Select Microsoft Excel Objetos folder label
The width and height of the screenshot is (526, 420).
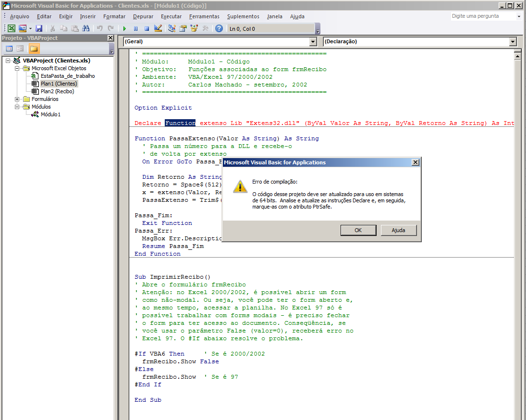coord(59,68)
